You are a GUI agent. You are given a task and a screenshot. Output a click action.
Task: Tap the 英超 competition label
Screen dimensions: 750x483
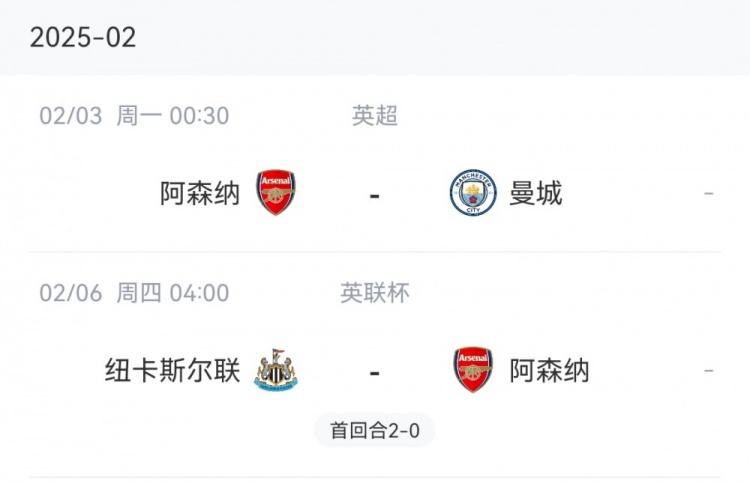pyautogui.click(x=375, y=116)
